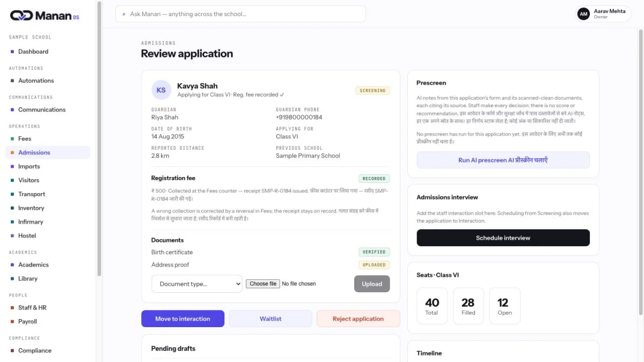Viewport: 644px width, 362px height.
Task: Move application to interaction
Action: click(182, 319)
